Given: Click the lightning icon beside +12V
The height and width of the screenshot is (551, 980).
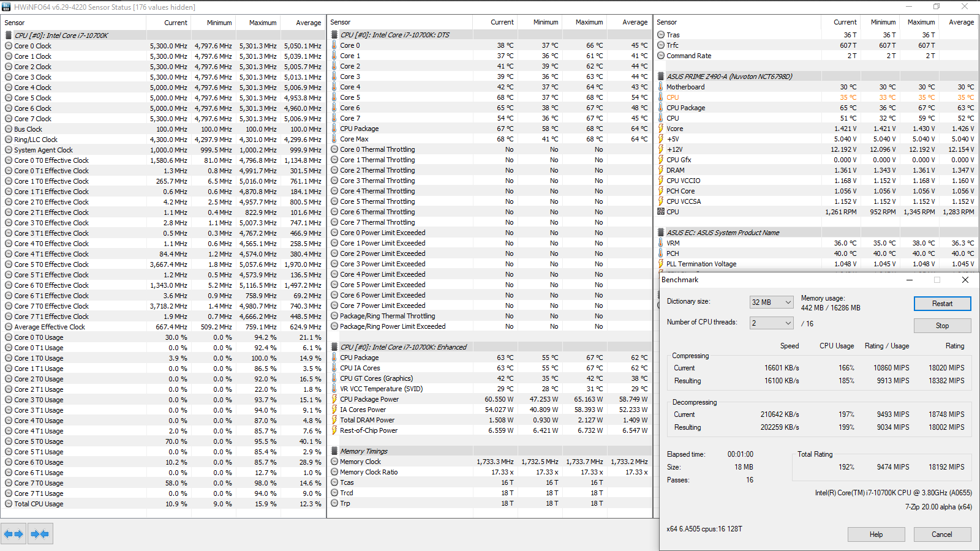Looking at the screenshot, I should tap(661, 149).
